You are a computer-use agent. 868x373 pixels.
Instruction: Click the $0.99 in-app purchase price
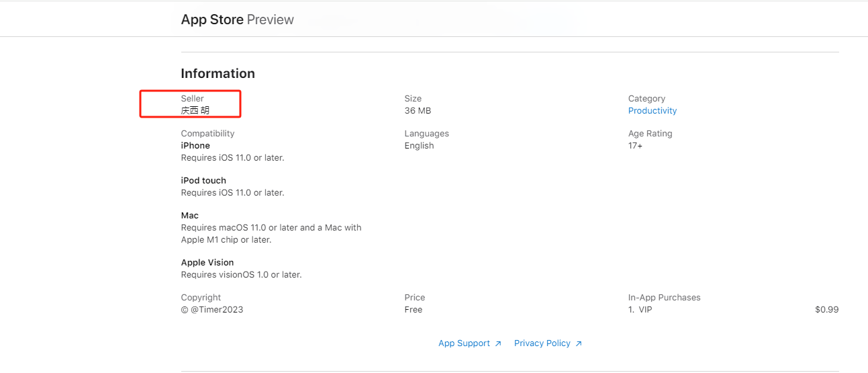click(826, 310)
